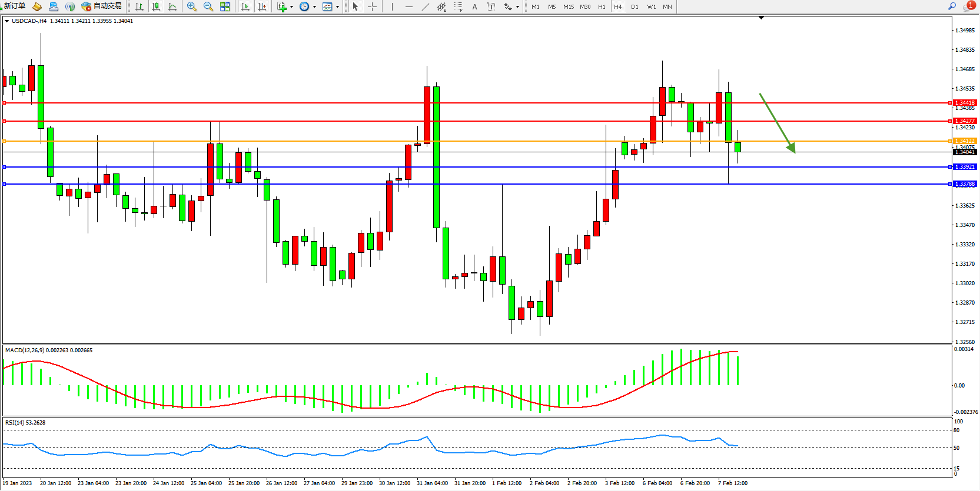Switch to the D1 timeframe
This screenshot has width=980, height=491.
[634, 7]
